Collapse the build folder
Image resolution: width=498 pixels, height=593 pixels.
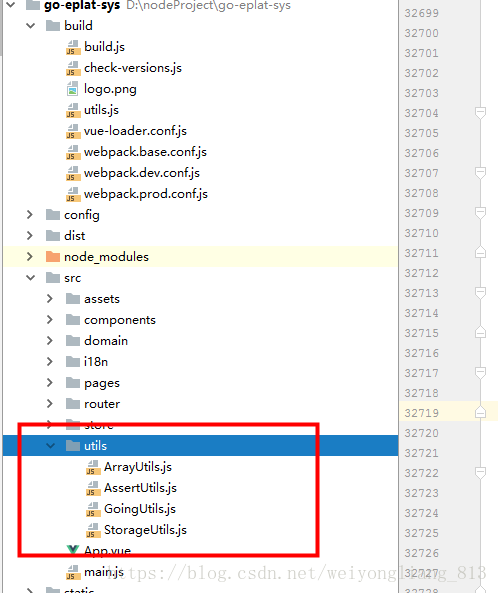point(31,26)
